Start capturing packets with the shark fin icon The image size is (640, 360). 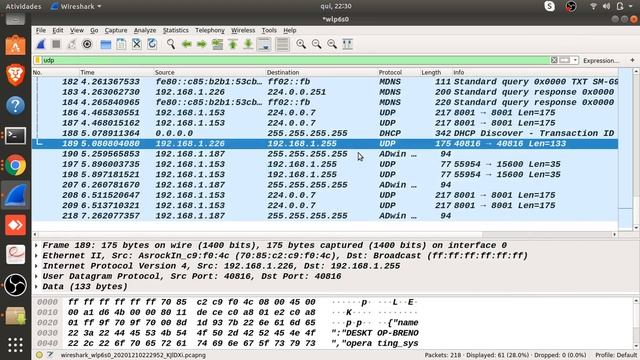41,44
